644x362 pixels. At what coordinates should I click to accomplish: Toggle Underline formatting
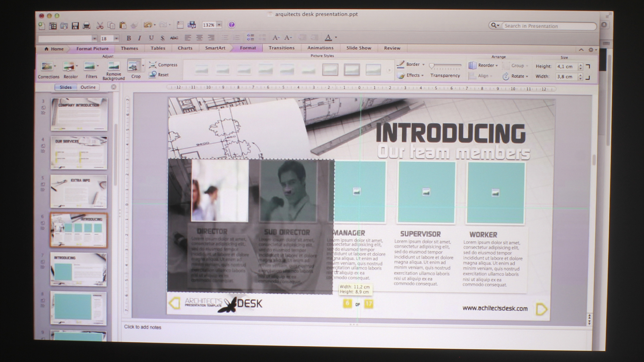(x=151, y=38)
